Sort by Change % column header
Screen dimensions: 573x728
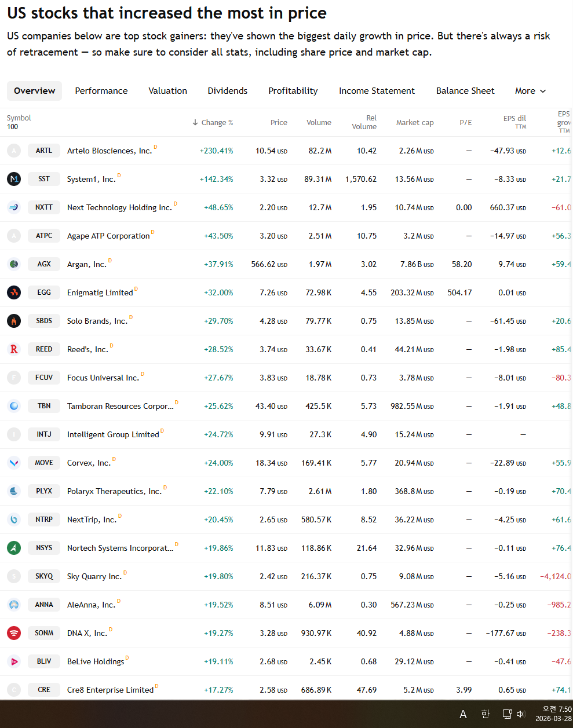coord(213,122)
